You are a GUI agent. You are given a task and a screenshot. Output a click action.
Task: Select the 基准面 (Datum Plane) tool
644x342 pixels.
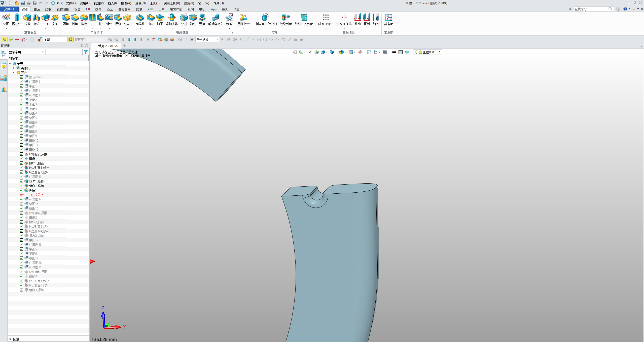coord(388,20)
